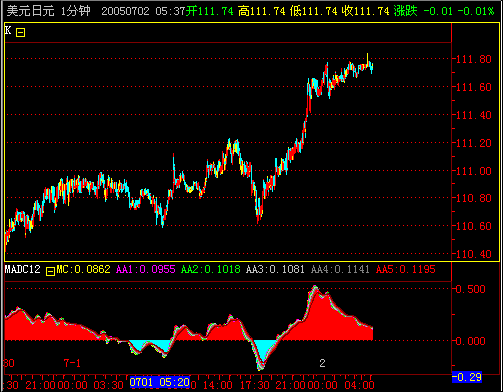Click the 高111.74 high price value

point(262,11)
